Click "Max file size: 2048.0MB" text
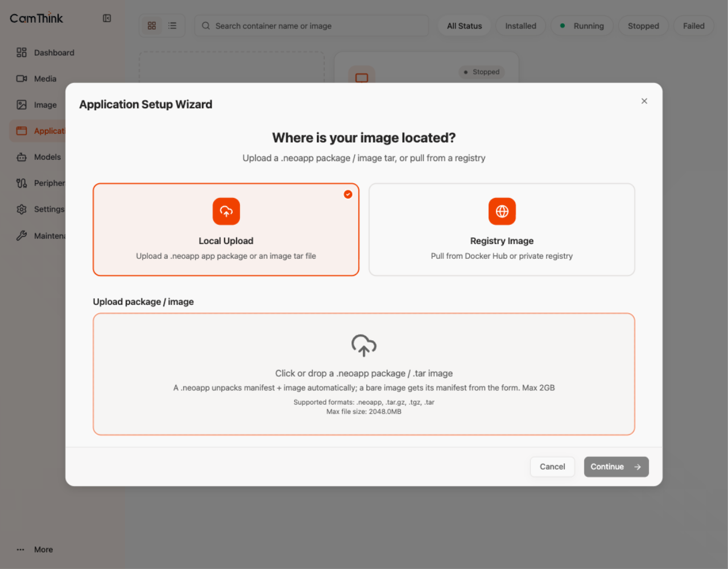 [x=364, y=411]
